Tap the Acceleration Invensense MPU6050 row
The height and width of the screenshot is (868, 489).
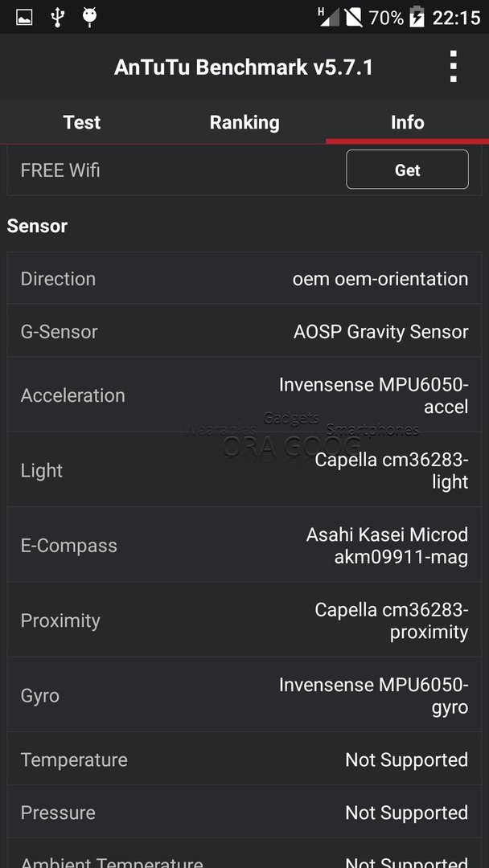point(244,395)
